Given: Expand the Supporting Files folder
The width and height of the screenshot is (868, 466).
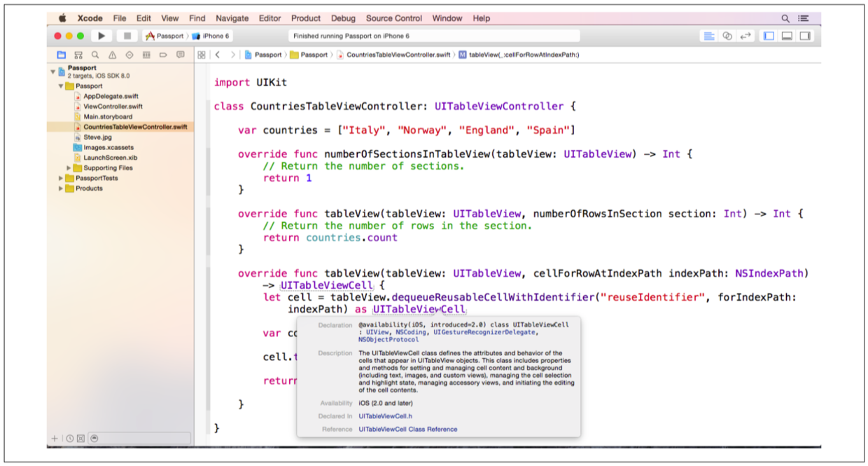Looking at the screenshot, I should coord(69,168).
